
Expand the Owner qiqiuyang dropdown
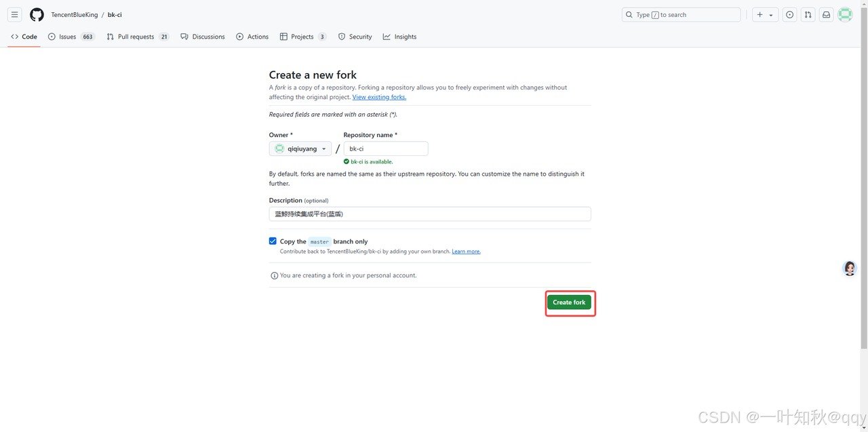click(x=300, y=149)
